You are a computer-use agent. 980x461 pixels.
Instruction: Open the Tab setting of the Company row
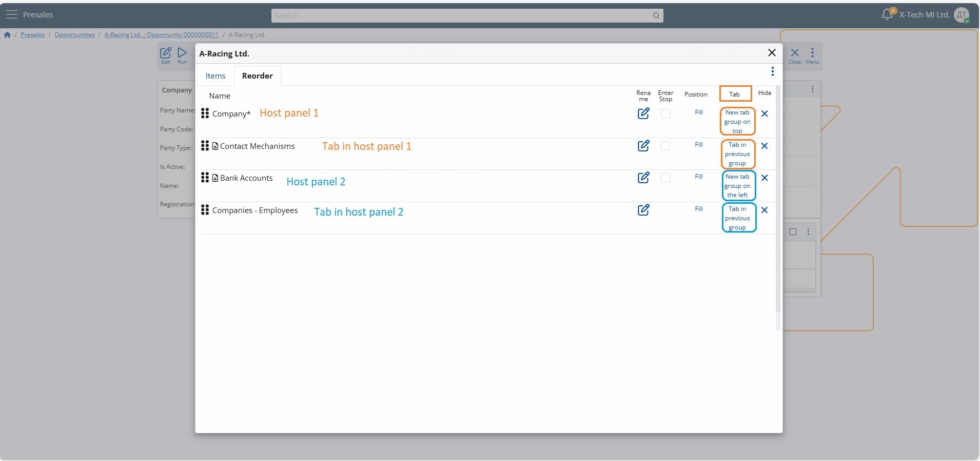coord(737,122)
